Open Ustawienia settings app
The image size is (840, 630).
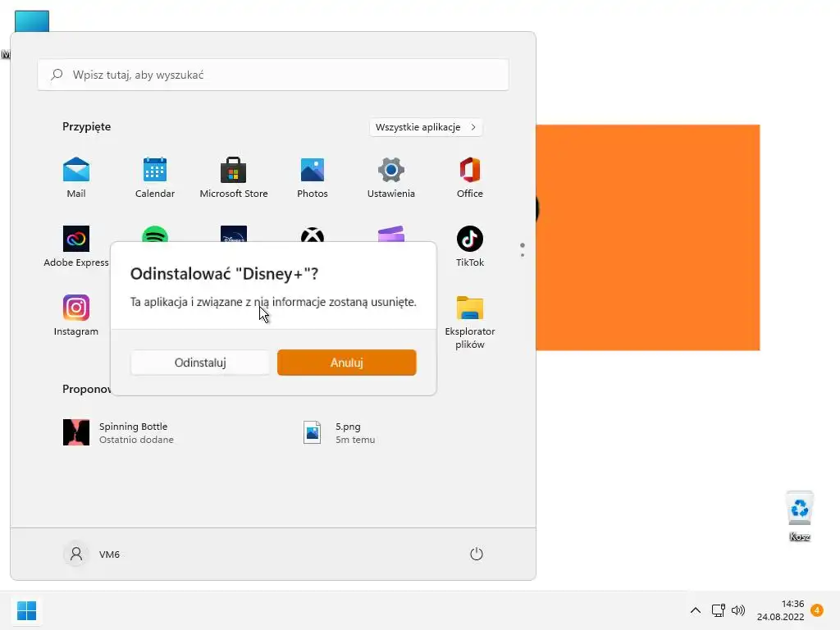pyautogui.click(x=391, y=178)
